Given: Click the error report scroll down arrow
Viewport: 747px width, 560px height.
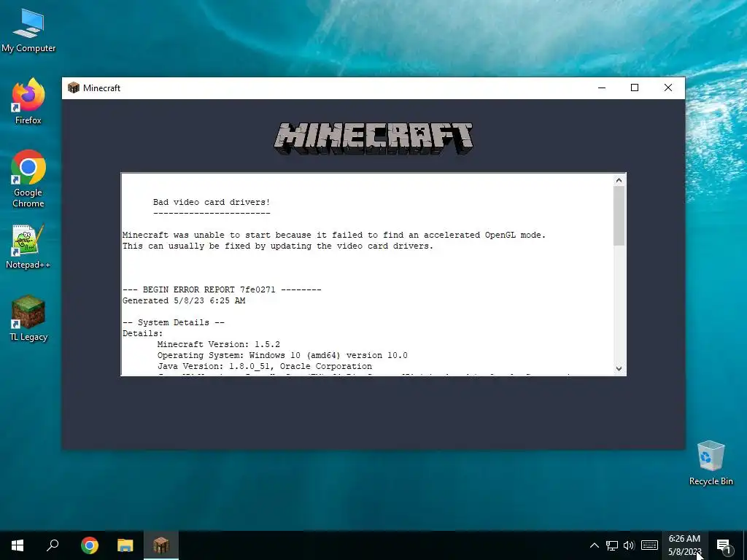Looking at the screenshot, I should [619, 368].
